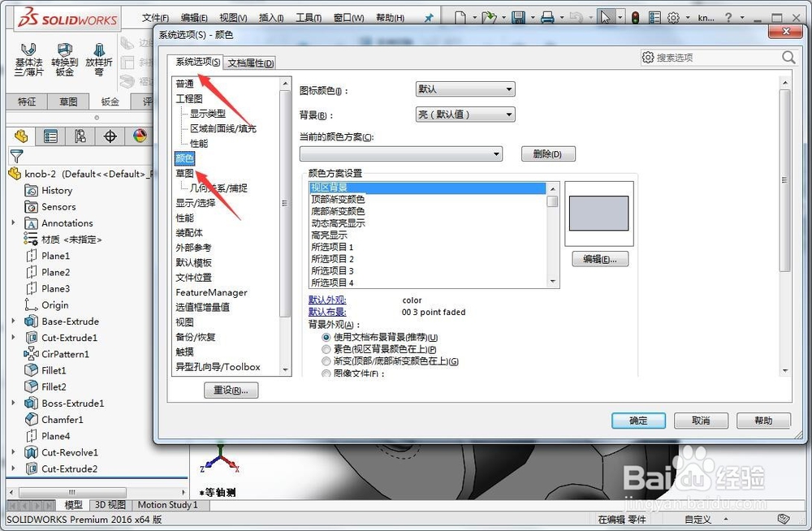The height and width of the screenshot is (531, 812).
Task: Open the Current color scheme dropdown
Action: (x=401, y=154)
